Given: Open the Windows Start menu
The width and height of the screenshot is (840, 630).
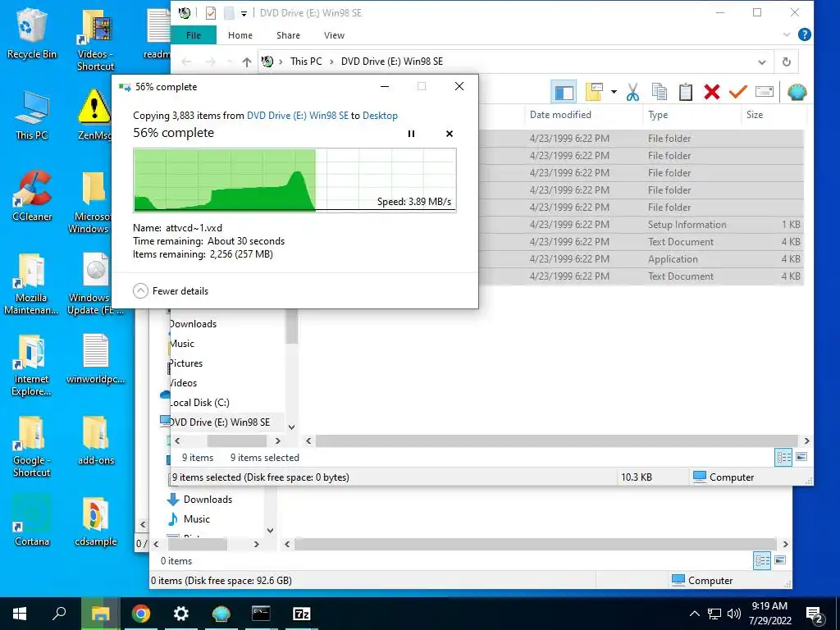Looking at the screenshot, I should click(20, 614).
